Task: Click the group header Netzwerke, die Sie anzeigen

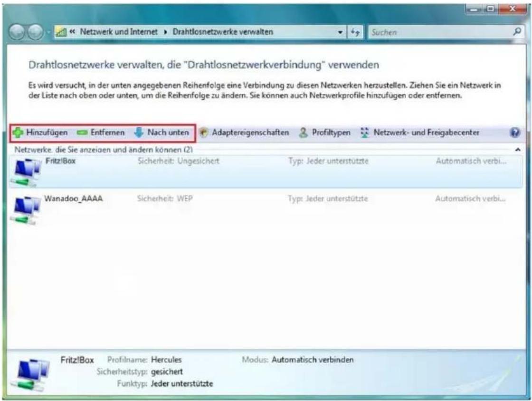Action: pyautogui.click(x=104, y=149)
